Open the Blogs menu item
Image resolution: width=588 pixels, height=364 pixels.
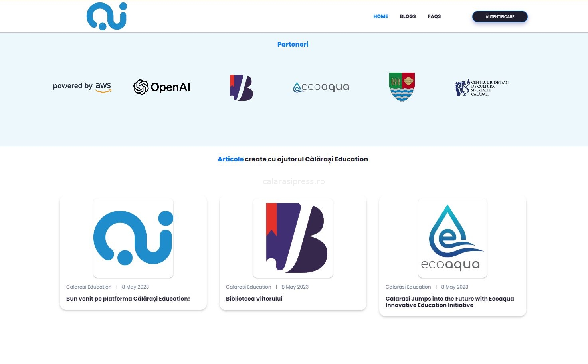coord(408,16)
